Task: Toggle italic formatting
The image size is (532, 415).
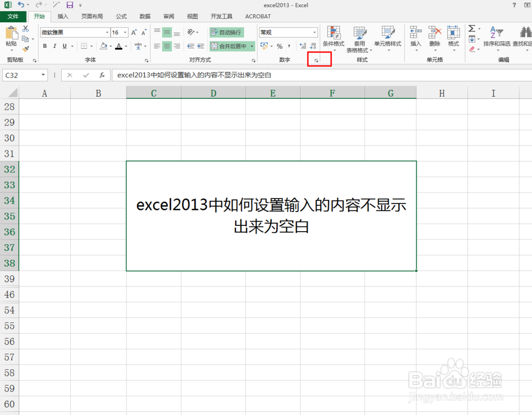Action: [55, 46]
